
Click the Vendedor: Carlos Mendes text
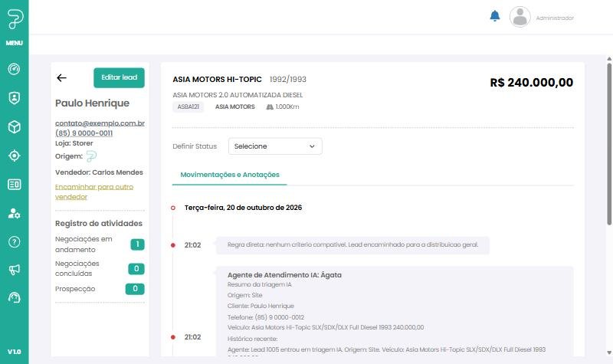[x=99, y=172]
